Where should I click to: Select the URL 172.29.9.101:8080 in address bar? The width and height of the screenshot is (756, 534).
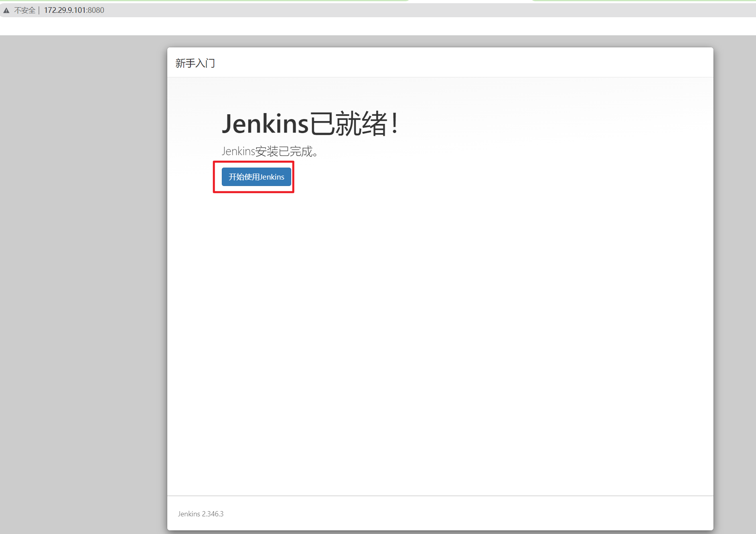pos(74,10)
